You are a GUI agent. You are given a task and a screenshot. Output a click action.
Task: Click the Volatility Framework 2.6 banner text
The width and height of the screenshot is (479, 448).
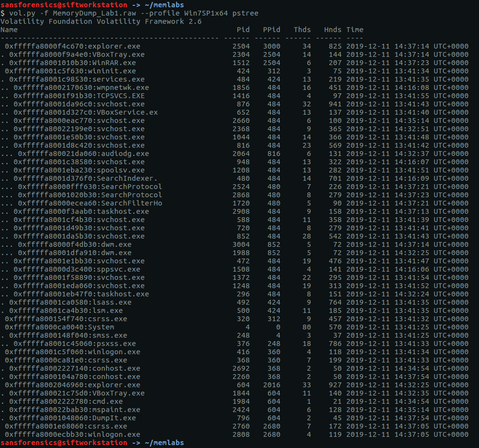(x=101, y=21)
